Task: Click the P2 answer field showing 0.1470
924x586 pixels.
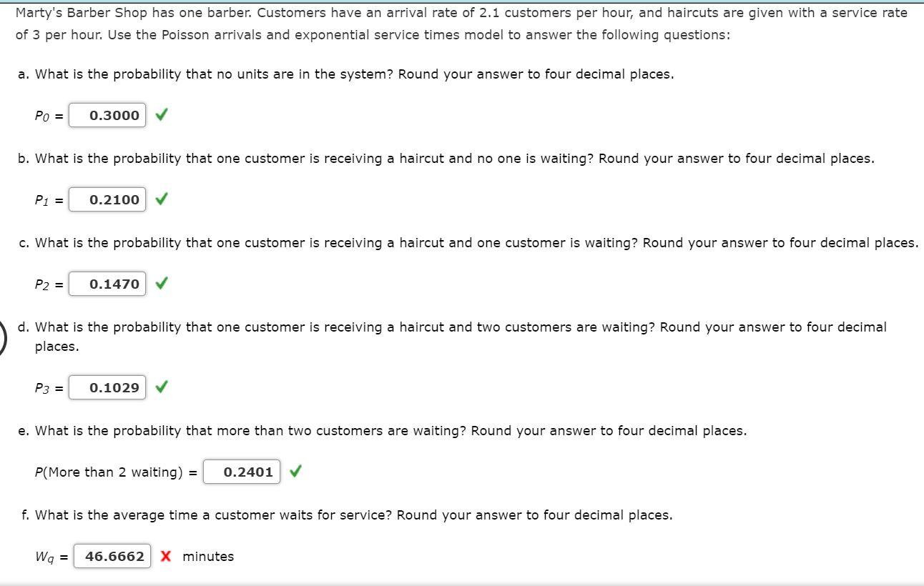Action: pyautogui.click(x=108, y=283)
